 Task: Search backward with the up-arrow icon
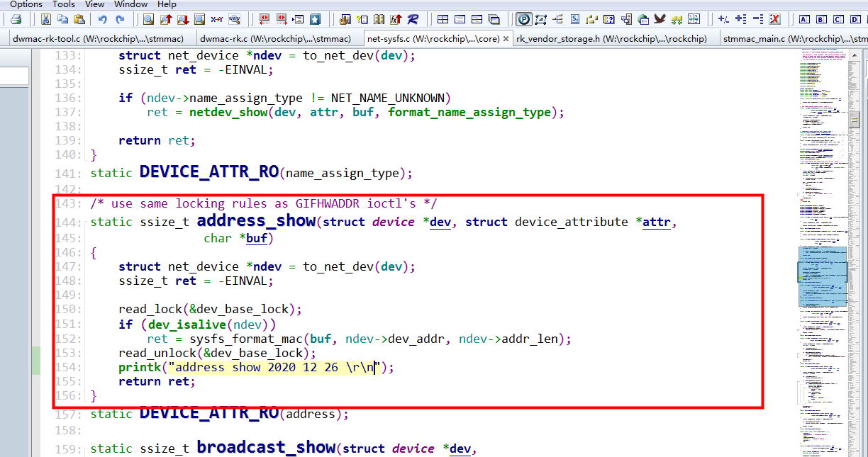(166, 19)
